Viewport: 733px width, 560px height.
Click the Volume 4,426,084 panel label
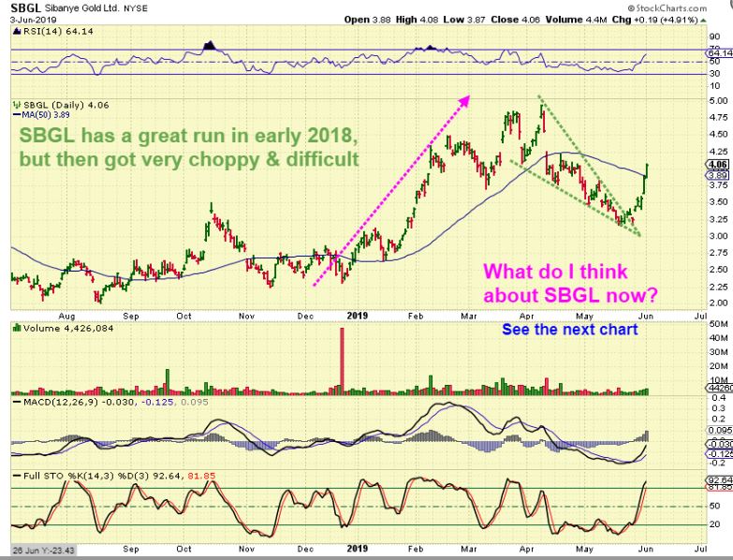(68, 328)
